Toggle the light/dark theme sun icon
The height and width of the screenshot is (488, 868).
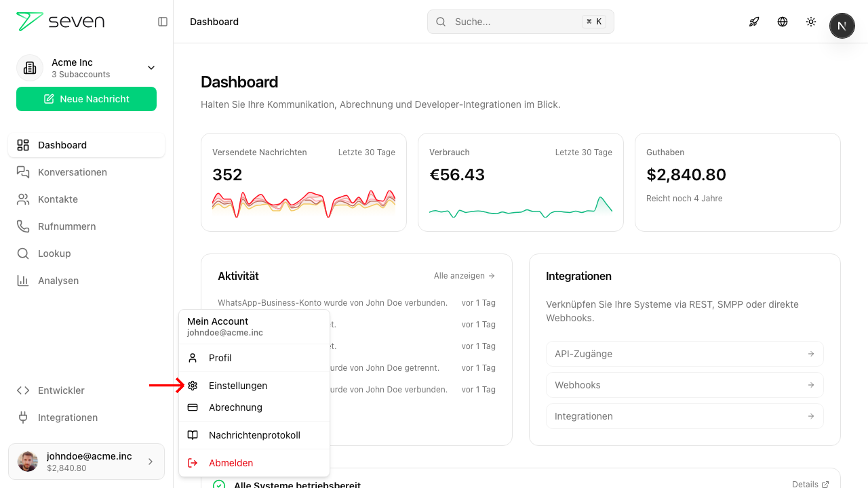[x=811, y=22]
